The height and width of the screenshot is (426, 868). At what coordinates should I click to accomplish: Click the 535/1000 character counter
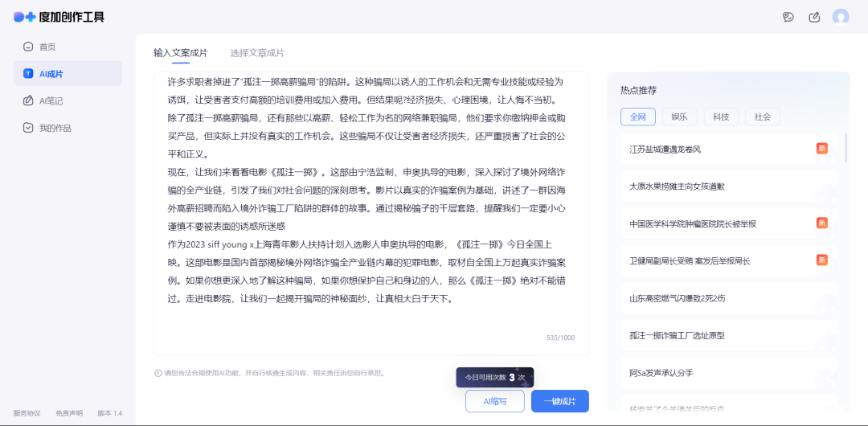tap(560, 338)
